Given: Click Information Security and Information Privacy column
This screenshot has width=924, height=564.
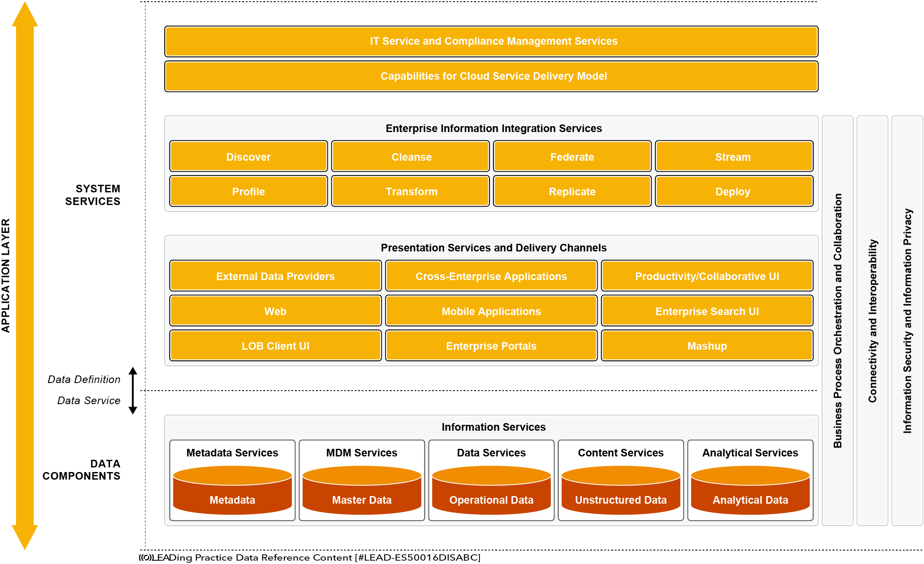Looking at the screenshot, I should point(908,321).
